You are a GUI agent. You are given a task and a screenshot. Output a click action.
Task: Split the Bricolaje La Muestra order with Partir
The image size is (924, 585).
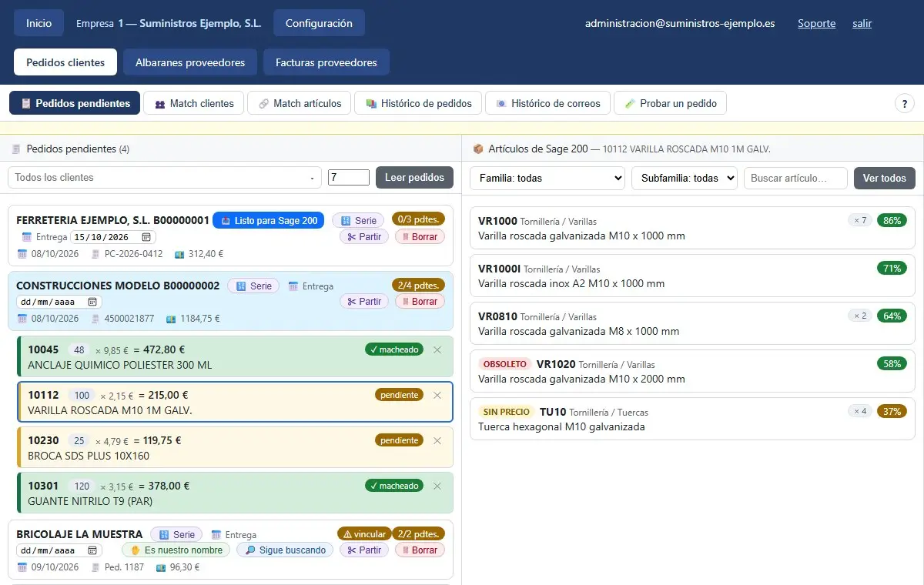(x=364, y=550)
